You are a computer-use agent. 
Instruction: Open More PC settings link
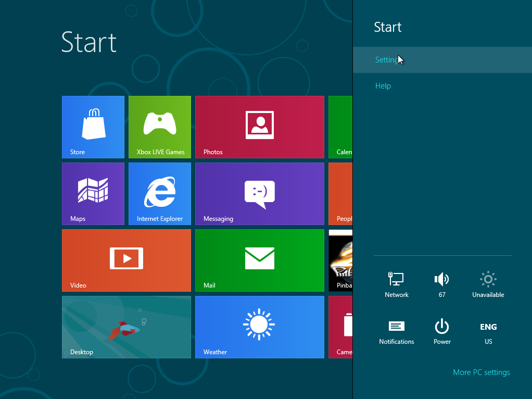click(482, 372)
